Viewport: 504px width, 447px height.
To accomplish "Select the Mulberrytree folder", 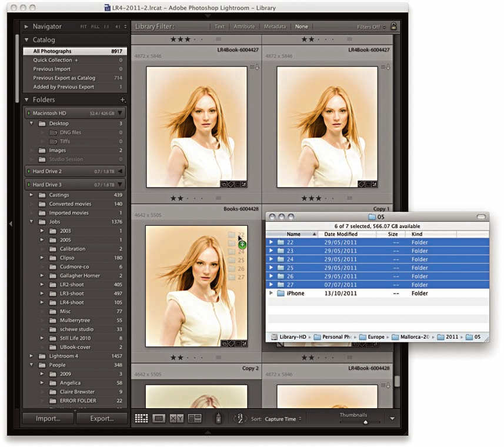I will pyautogui.click(x=75, y=321).
